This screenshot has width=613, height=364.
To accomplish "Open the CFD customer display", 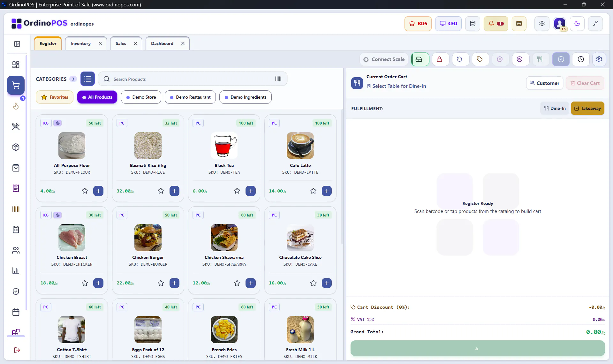I will (448, 24).
